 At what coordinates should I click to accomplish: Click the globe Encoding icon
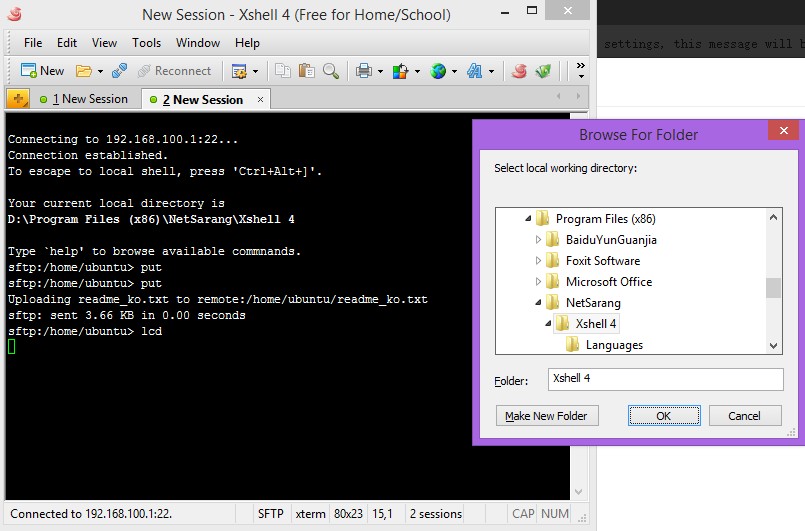[x=438, y=71]
